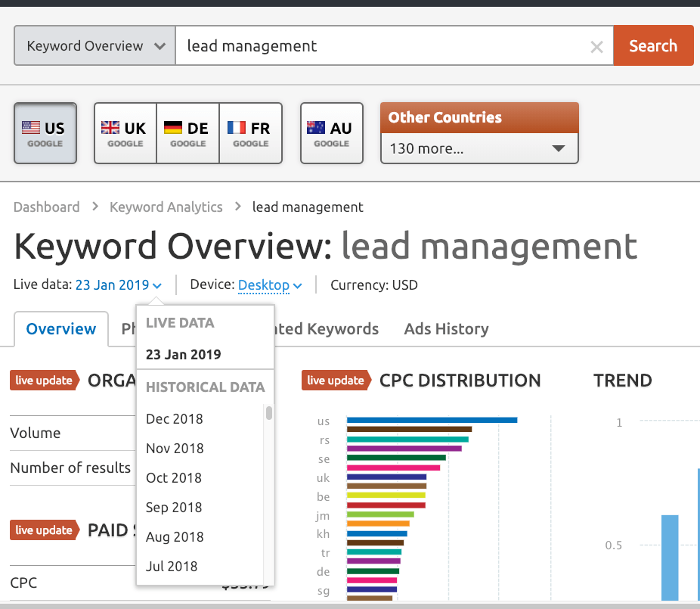Click the live update badge beside Paid section
Viewport: 700px width, 609px height.
click(45, 530)
